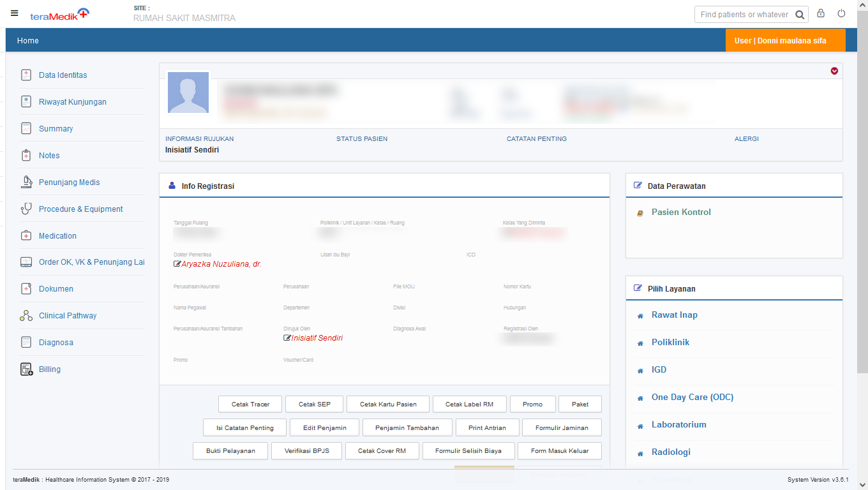The image size is (868, 490).
Task: Click home icon next to IGD
Action: 640,371
